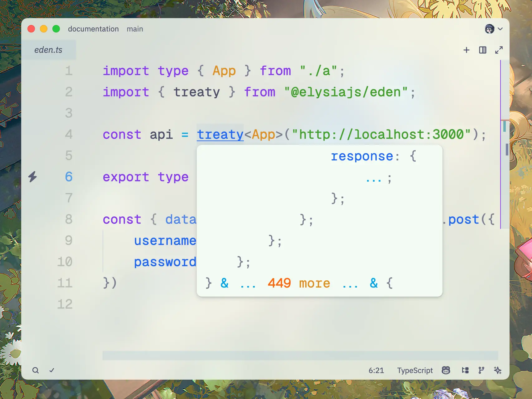Click the lightning code action on line 6
This screenshot has width=532, height=399.
pyautogui.click(x=33, y=176)
